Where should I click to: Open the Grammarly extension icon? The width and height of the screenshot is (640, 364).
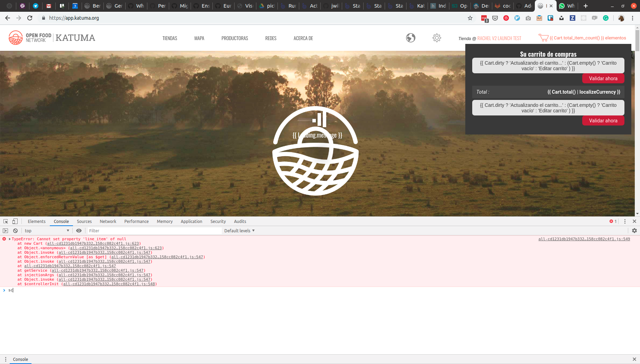tap(606, 18)
